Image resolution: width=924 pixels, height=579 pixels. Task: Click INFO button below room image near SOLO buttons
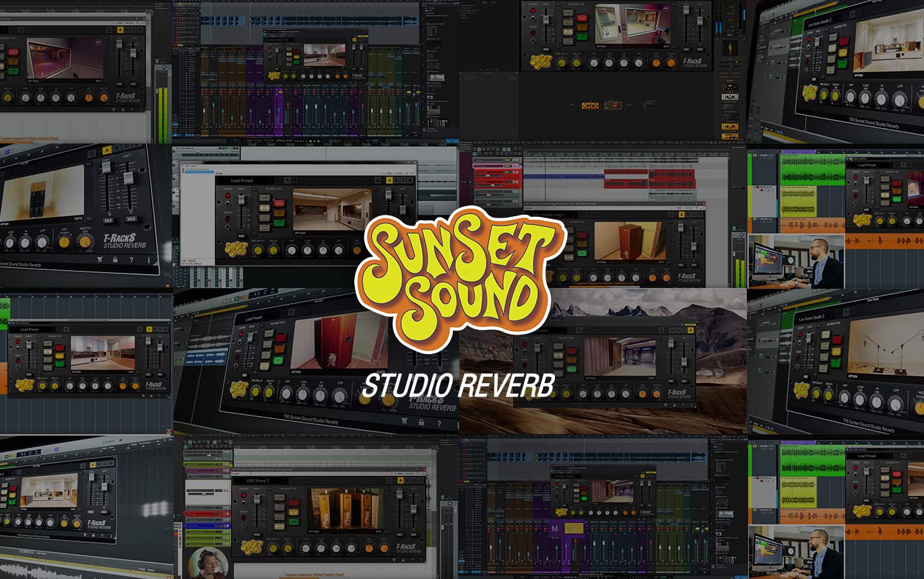(78, 218)
